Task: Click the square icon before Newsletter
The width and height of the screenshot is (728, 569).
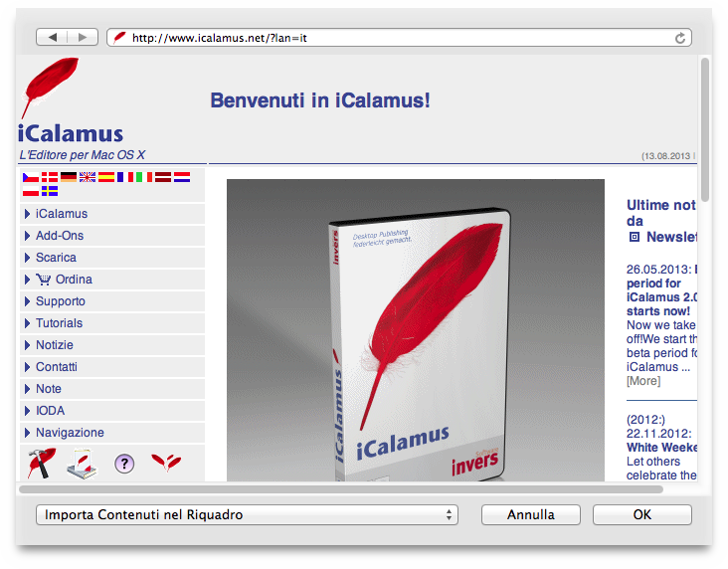Action: point(634,237)
